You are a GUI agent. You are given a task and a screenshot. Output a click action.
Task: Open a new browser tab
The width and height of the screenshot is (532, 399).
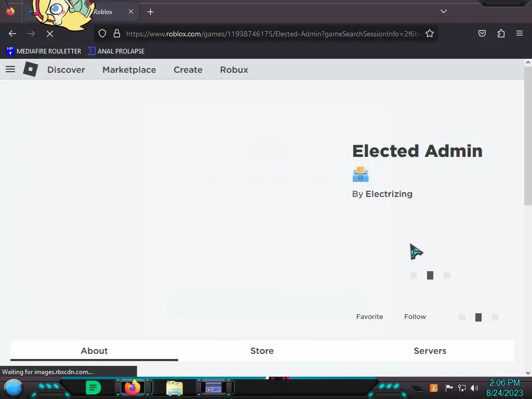tap(150, 12)
